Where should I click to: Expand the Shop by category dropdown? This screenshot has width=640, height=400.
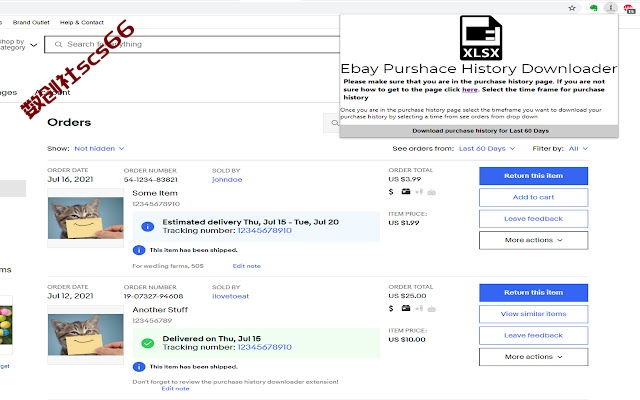pyautogui.click(x=18, y=44)
